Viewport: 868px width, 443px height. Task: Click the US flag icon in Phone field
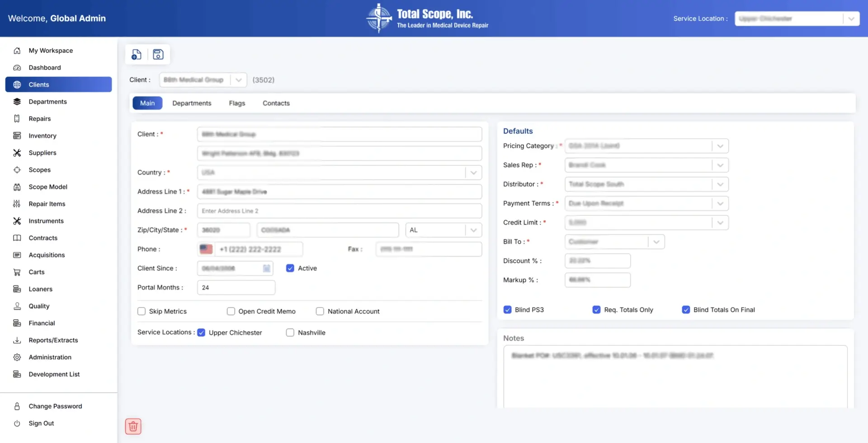coord(206,249)
